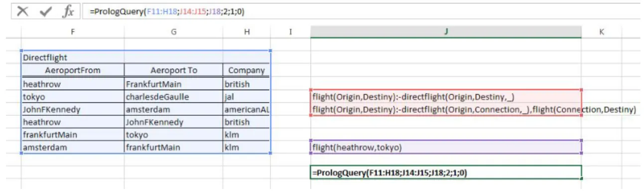Select the frankfurtMain destination cell in the last row
Viewport: 644px width, 191px height.
(x=173, y=147)
